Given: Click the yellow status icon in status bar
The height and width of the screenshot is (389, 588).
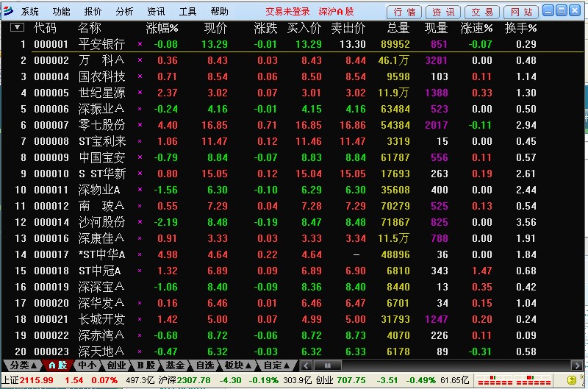Looking at the screenshot, I should [x=571, y=380].
